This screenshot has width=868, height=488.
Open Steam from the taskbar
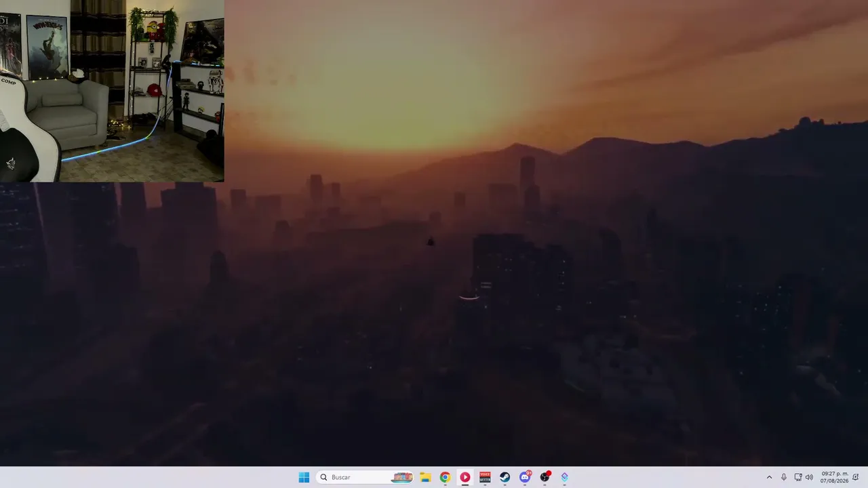tap(505, 477)
